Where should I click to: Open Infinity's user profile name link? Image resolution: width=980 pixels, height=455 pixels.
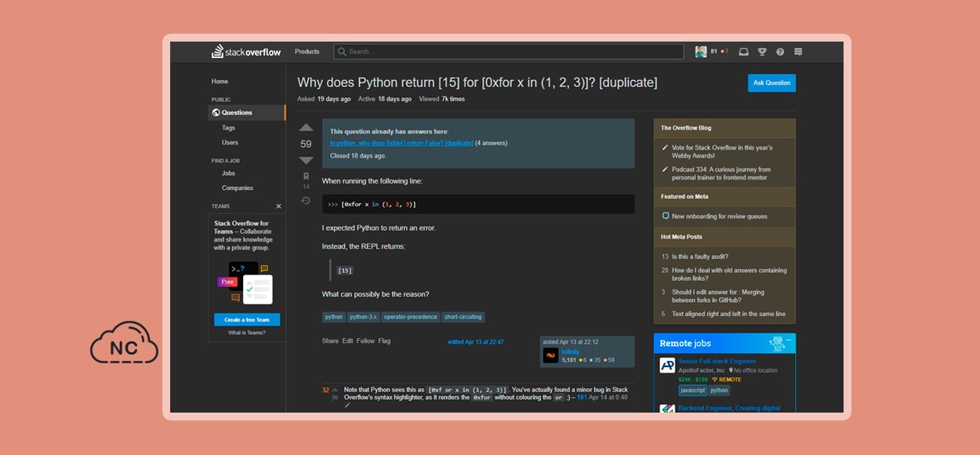[x=571, y=351]
